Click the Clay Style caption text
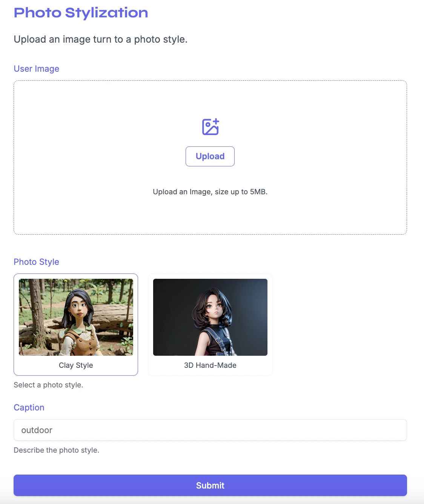424x504 pixels. coord(75,365)
